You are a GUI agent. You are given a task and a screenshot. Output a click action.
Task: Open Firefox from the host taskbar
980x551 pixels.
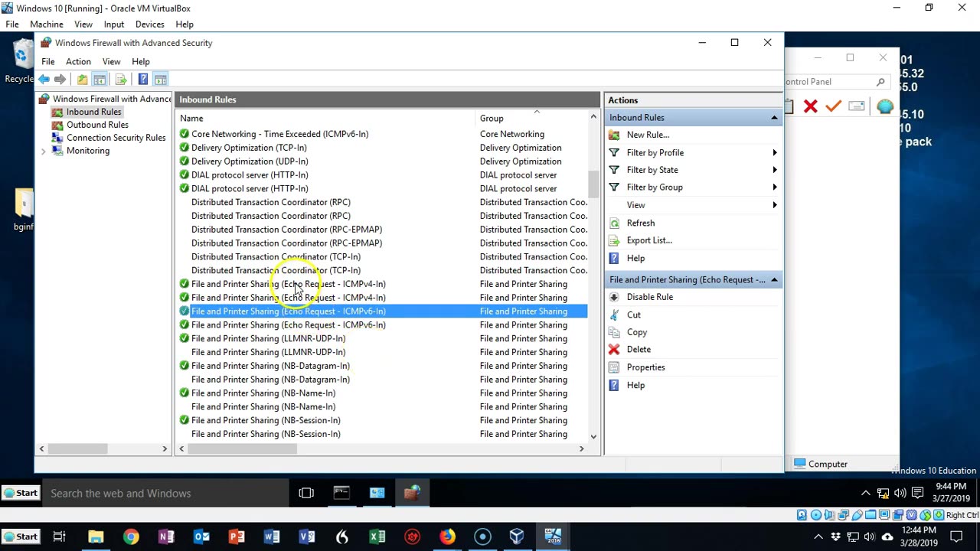(x=447, y=536)
